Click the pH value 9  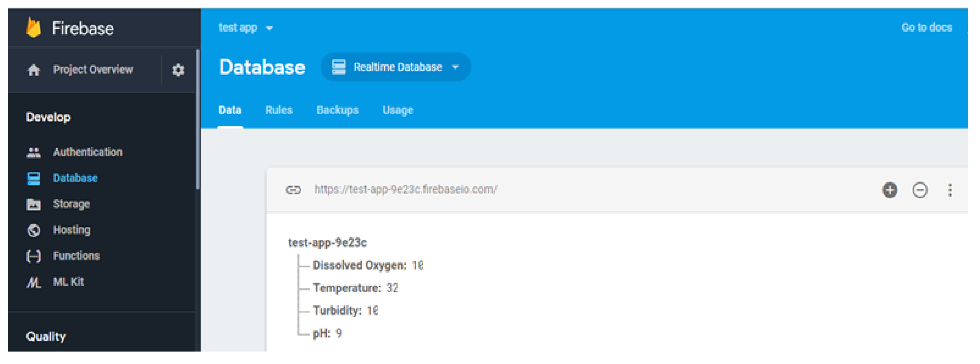click(339, 334)
